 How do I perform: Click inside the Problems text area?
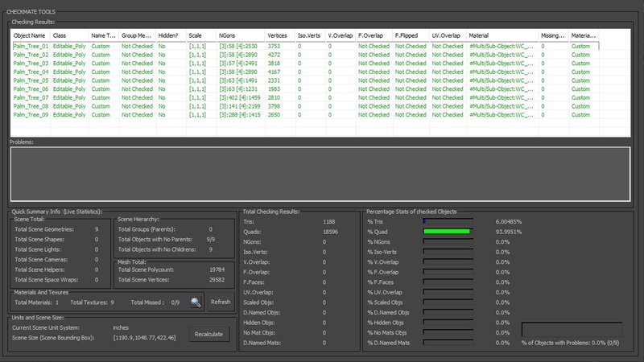click(320, 174)
